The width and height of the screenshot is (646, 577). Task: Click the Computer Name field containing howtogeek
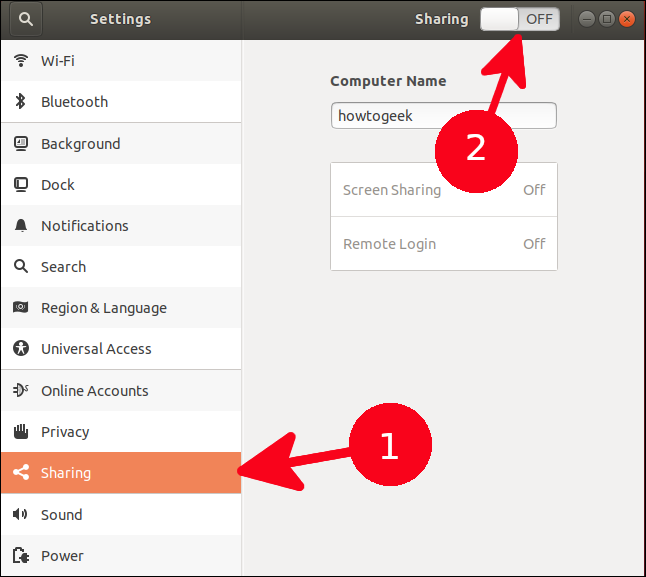point(444,116)
